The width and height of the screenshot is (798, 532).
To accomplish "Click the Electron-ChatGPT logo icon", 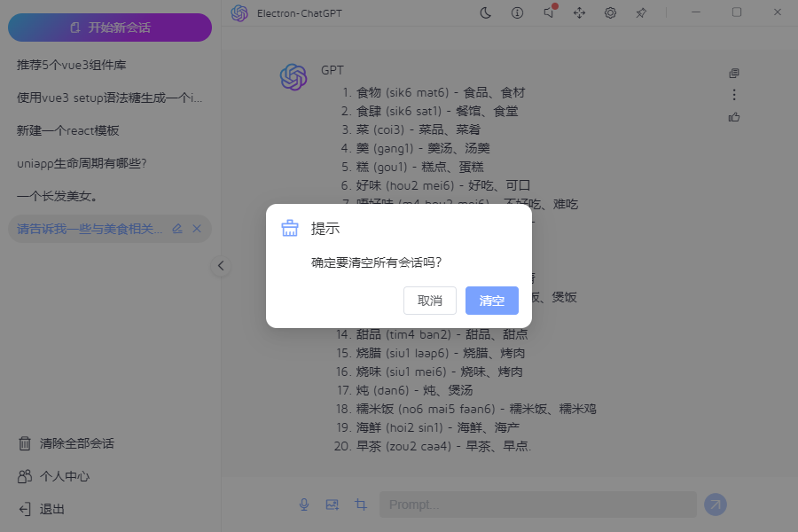I will coord(239,13).
